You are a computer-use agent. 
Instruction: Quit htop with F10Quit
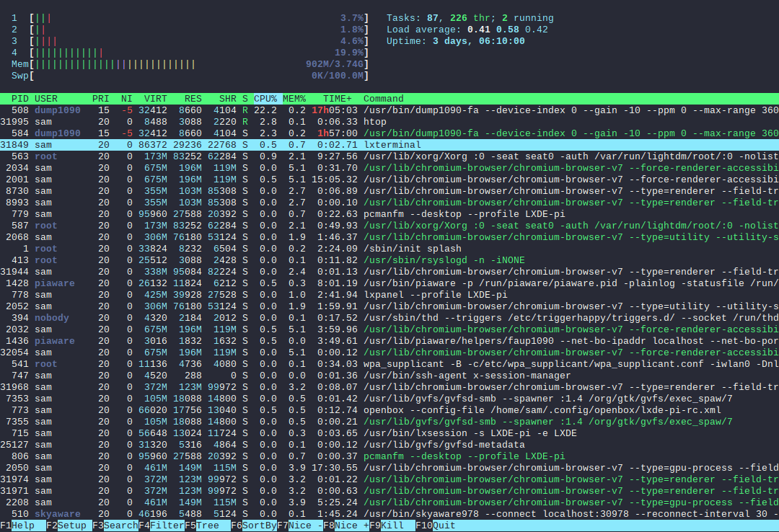tap(435, 526)
